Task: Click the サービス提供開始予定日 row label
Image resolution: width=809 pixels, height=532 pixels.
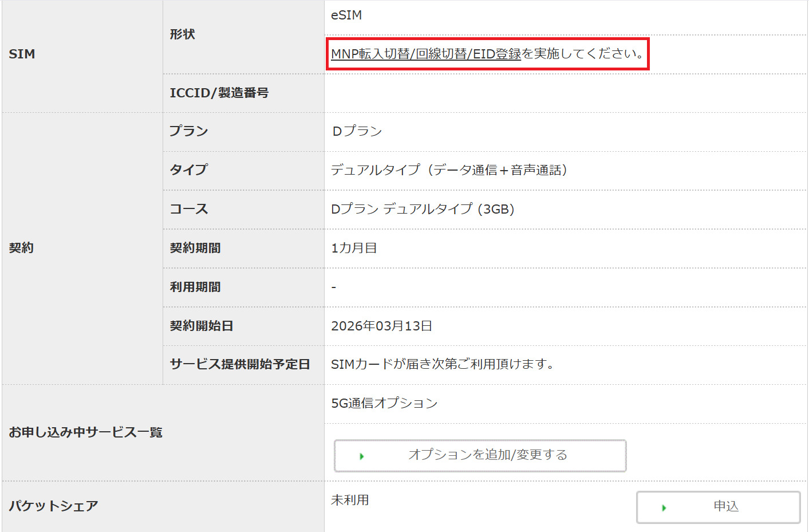Action: 240,364
